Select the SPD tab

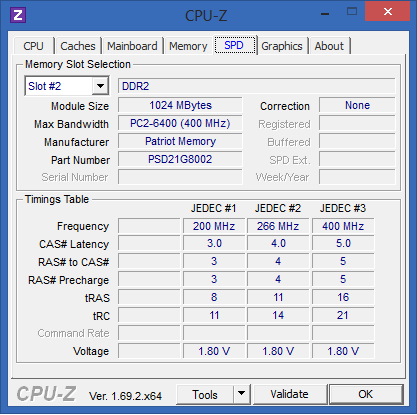click(x=234, y=45)
